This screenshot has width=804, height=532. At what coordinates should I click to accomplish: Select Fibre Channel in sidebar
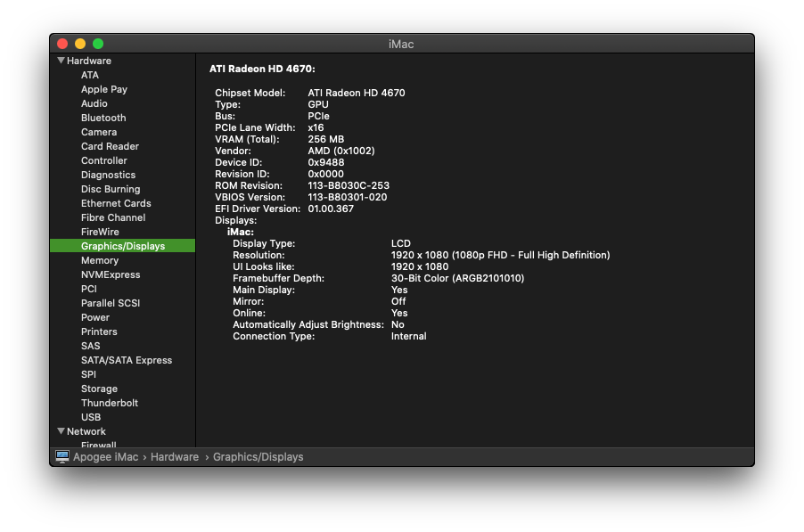pyautogui.click(x=113, y=217)
